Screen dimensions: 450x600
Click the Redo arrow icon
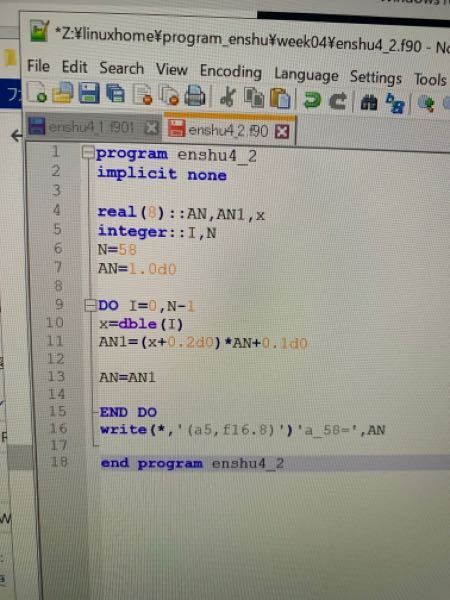[x=338, y=101]
